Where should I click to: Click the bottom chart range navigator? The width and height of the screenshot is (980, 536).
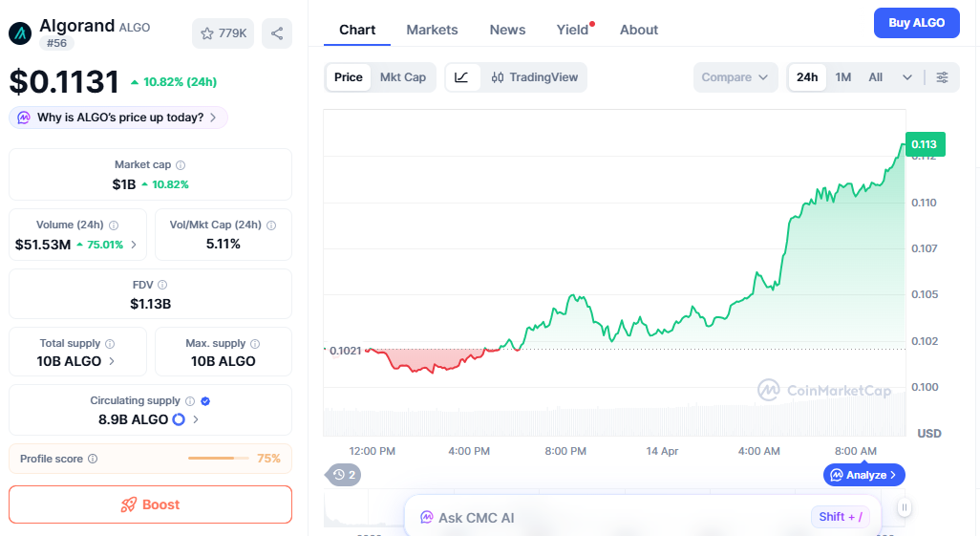(614, 510)
